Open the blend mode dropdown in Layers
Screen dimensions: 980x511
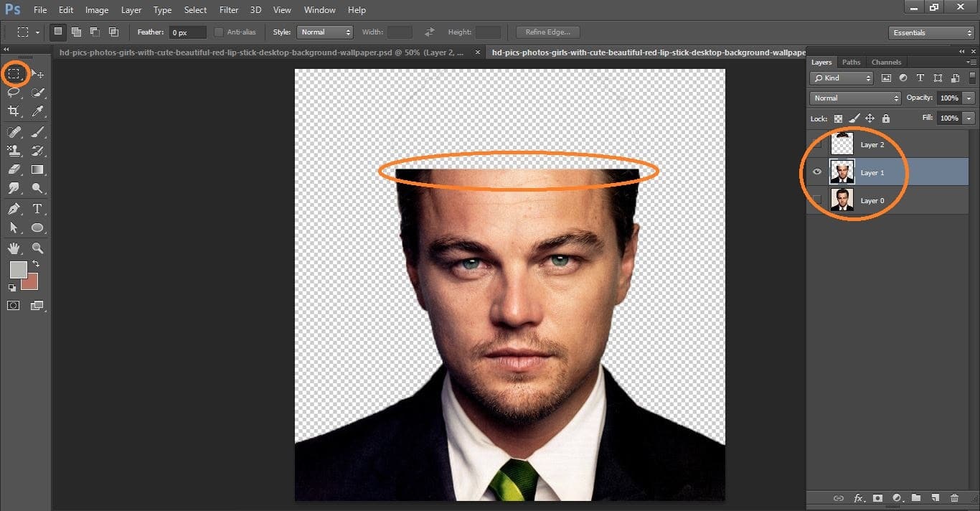pos(854,98)
